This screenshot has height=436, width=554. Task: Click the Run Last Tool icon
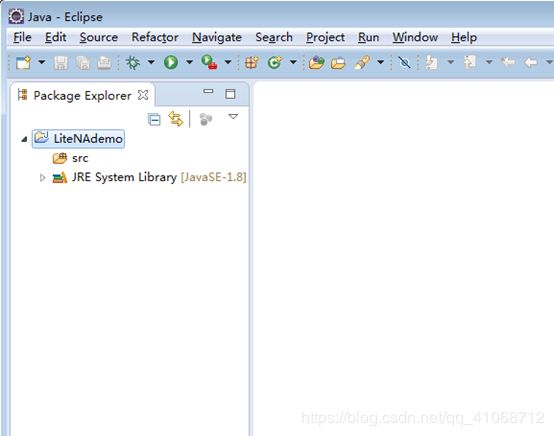point(209,63)
